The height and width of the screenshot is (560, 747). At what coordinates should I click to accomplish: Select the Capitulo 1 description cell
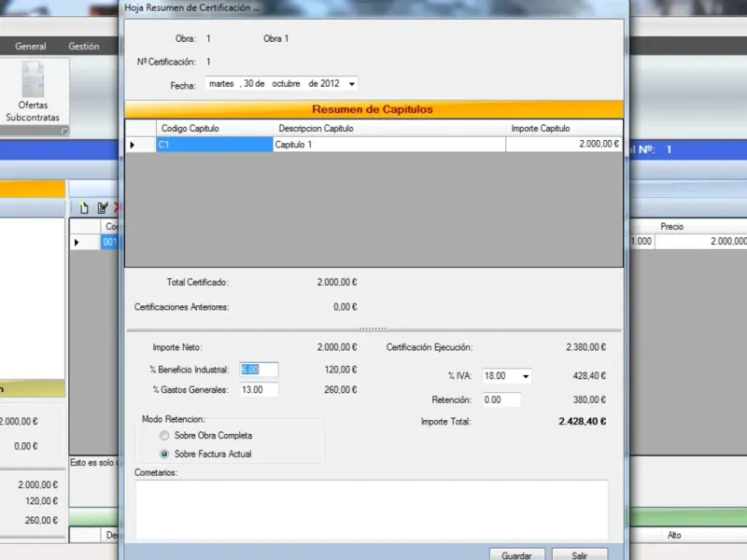[389, 145]
